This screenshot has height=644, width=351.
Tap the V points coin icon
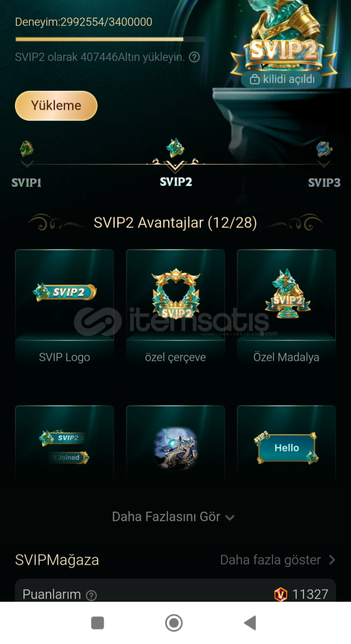click(x=281, y=595)
